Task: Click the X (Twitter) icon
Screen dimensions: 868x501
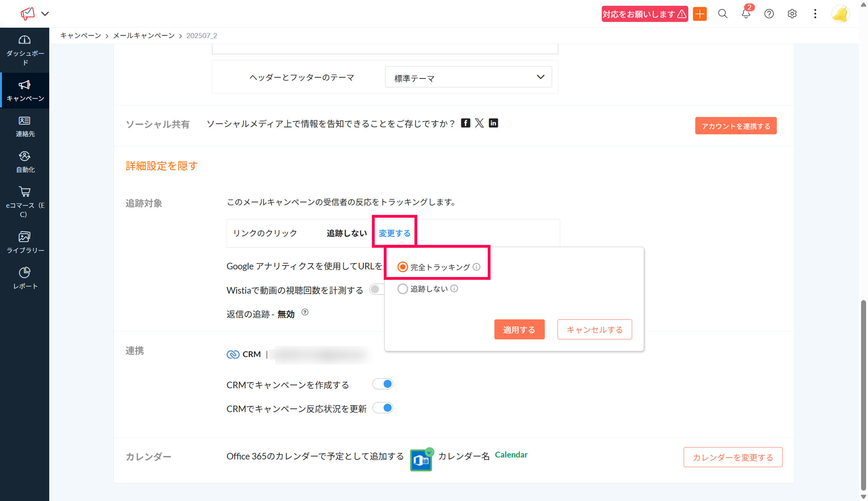Action: point(479,123)
